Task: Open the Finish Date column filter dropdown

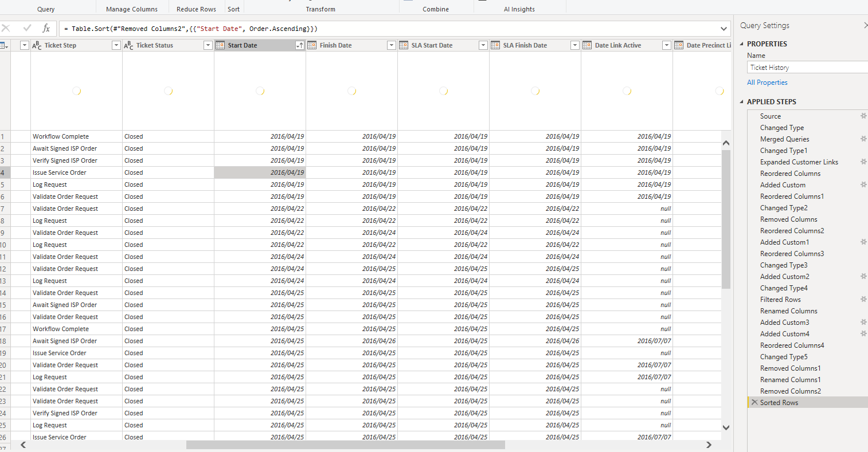Action: [x=392, y=45]
